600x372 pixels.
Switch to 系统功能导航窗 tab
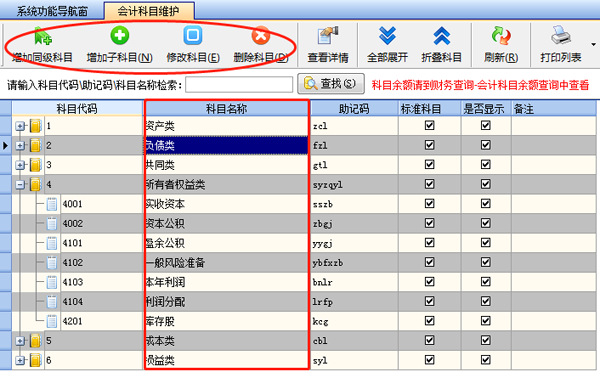coord(52,11)
